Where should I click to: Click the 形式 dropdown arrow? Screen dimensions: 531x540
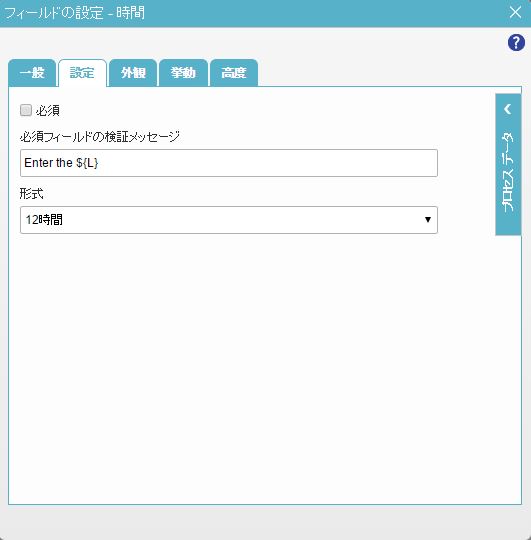[428, 220]
